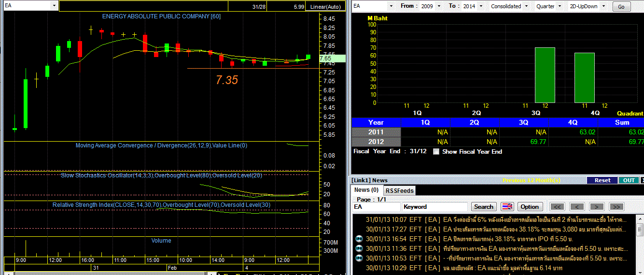Expand the From year 2009 dropdown
644x275 pixels.
coord(440,6)
